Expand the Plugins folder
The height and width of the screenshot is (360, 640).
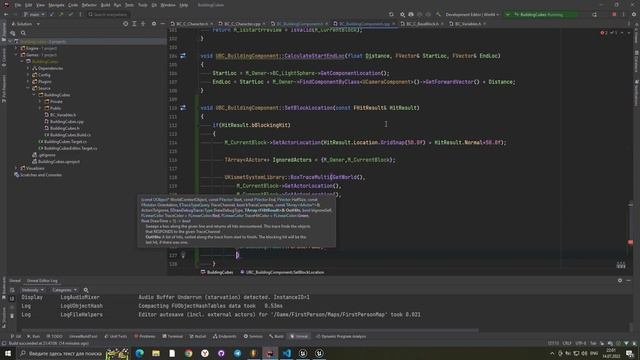(x=28, y=81)
